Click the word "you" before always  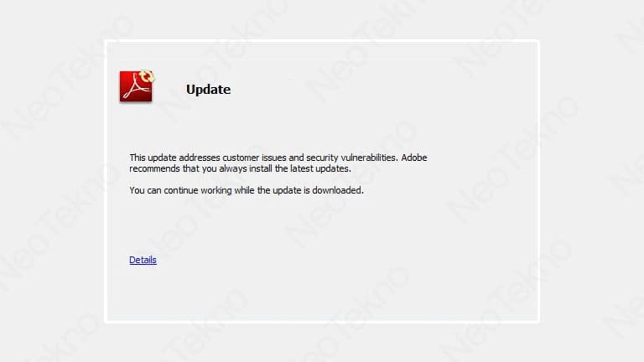pyautogui.click(x=209, y=168)
